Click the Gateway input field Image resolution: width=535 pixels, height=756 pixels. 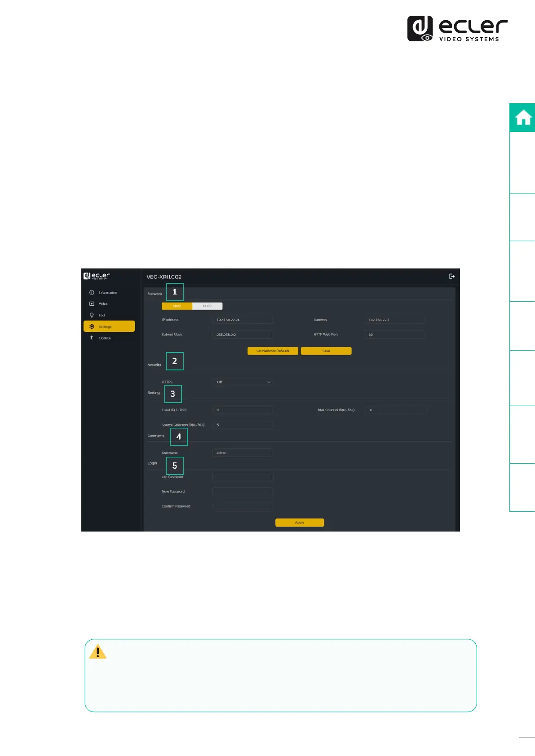pos(394,320)
